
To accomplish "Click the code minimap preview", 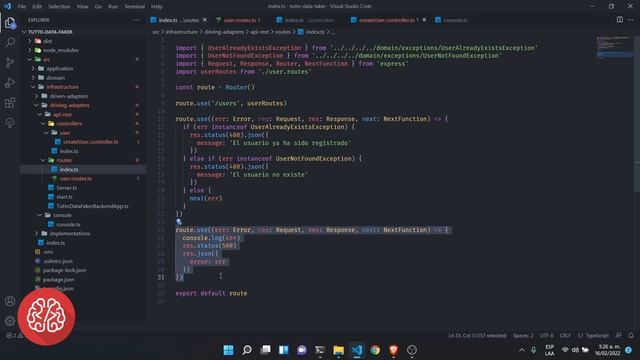I will (614, 47).
